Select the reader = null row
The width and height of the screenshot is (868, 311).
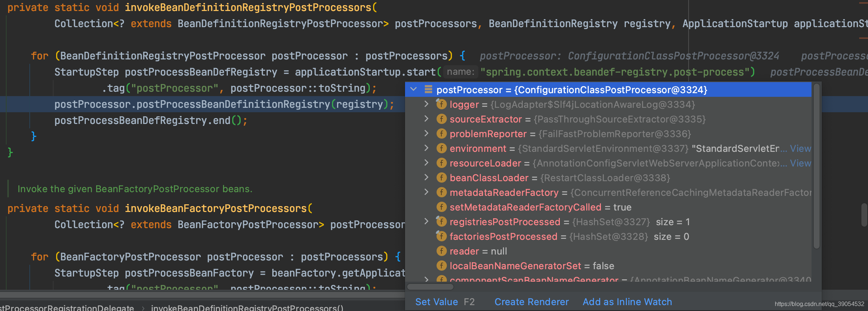pyautogui.click(x=608, y=251)
